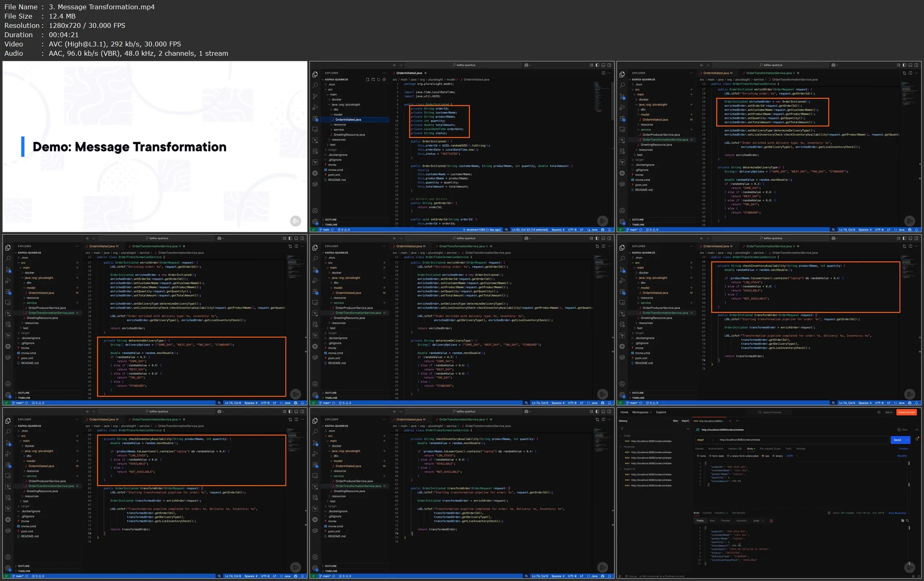Expand the Workspaces dropdown in Postman
The image size is (924, 581).
642,412
